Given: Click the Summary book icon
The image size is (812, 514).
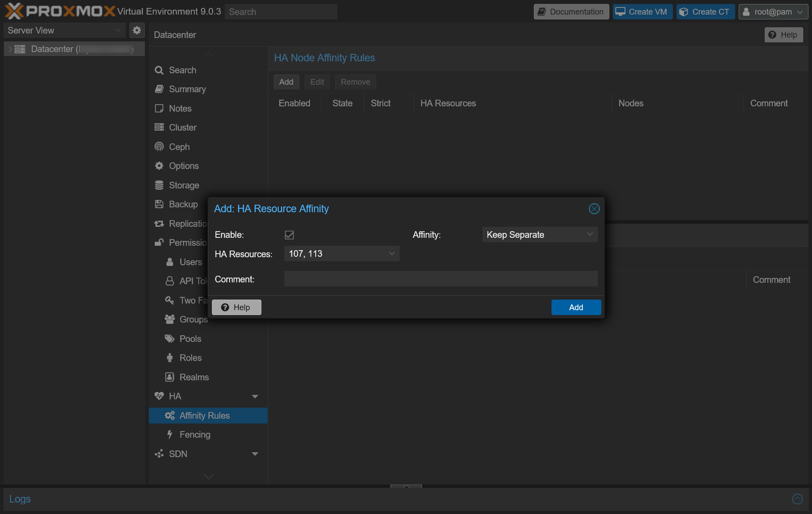Looking at the screenshot, I should pos(159,89).
